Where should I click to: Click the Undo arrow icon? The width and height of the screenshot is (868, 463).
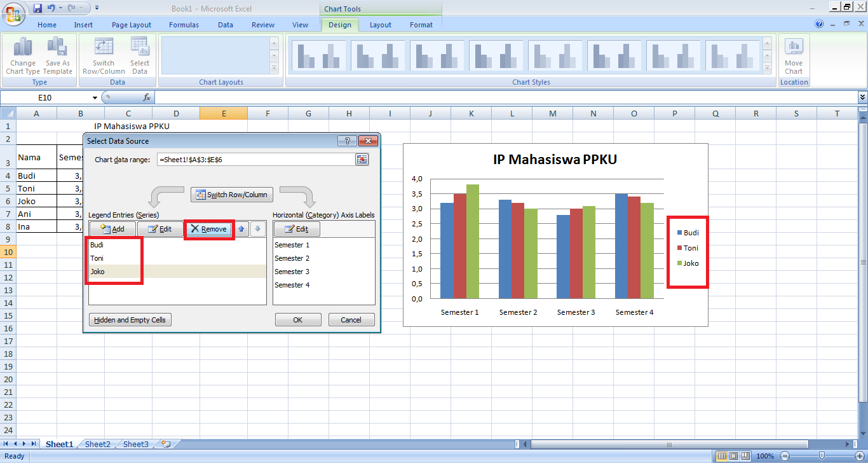tap(51, 8)
